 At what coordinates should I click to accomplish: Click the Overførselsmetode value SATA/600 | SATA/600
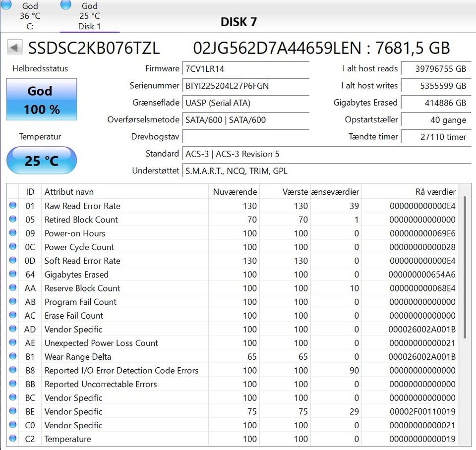pos(245,120)
